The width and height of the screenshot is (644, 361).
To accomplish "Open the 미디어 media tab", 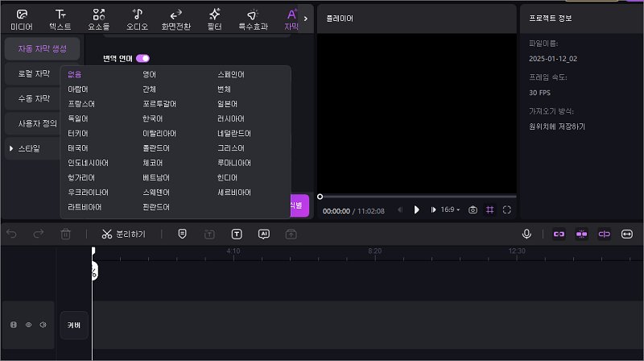I will pyautogui.click(x=22, y=19).
